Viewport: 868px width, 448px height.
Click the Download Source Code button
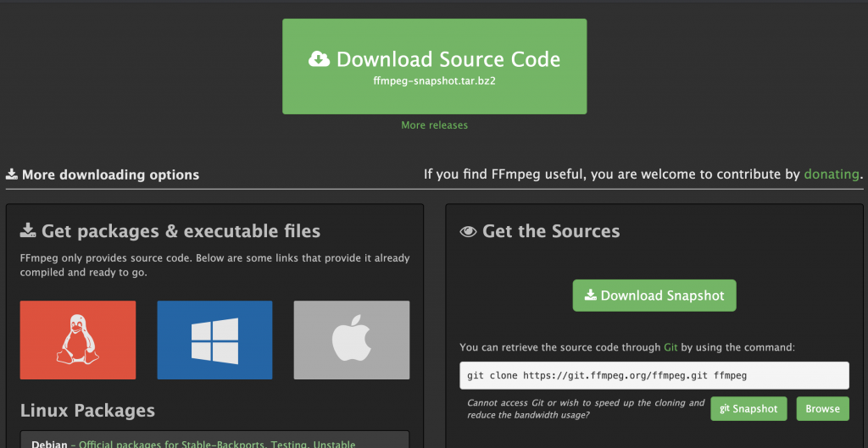(x=435, y=66)
